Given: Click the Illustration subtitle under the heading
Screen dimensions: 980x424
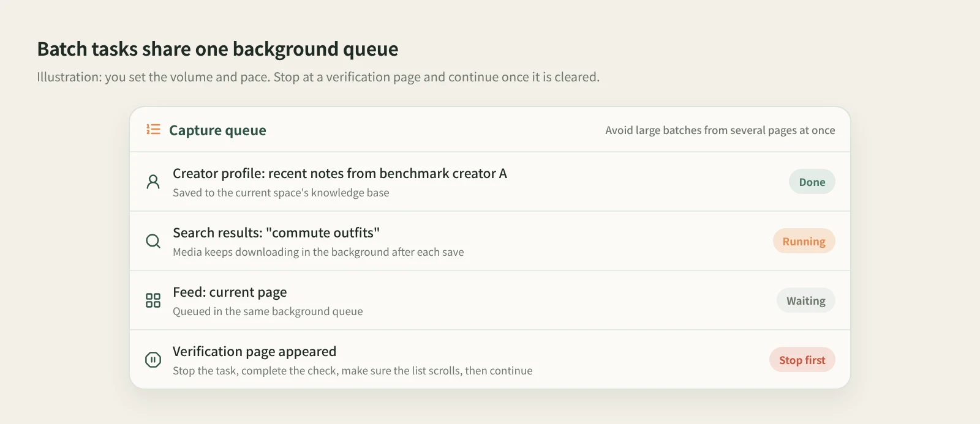Looking at the screenshot, I should (x=318, y=77).
